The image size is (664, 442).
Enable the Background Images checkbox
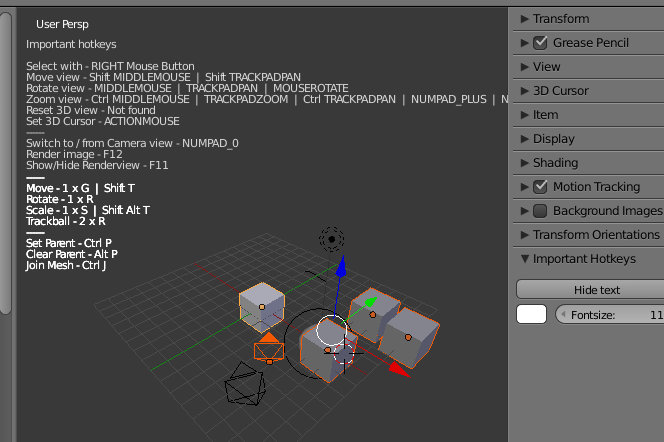pyautogui.click(x=540, y=211)
